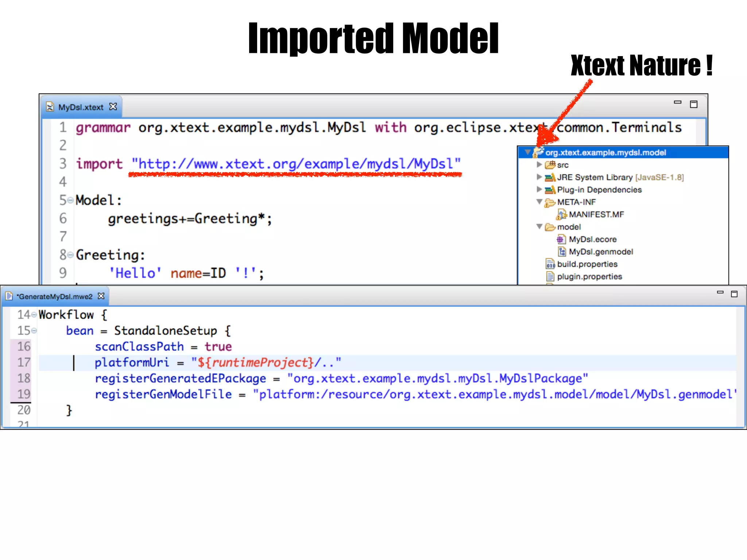
Task: Select the MyDsl.genmodel tree entry
Action: 600,252
